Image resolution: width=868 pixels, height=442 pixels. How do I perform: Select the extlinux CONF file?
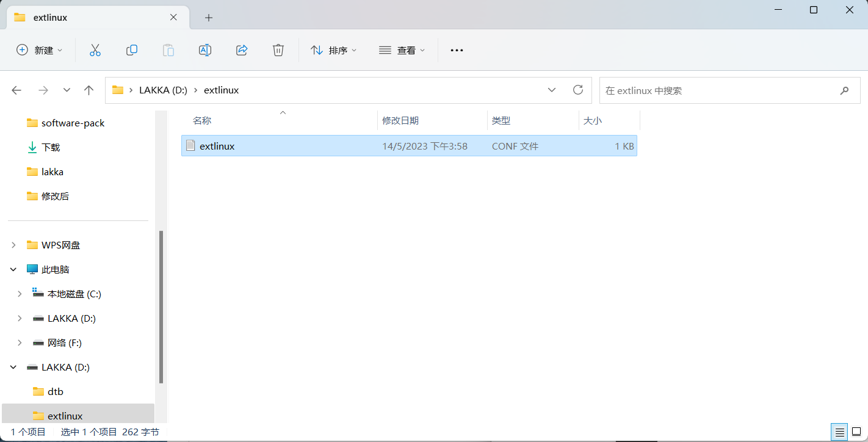[x=409, y=146]
